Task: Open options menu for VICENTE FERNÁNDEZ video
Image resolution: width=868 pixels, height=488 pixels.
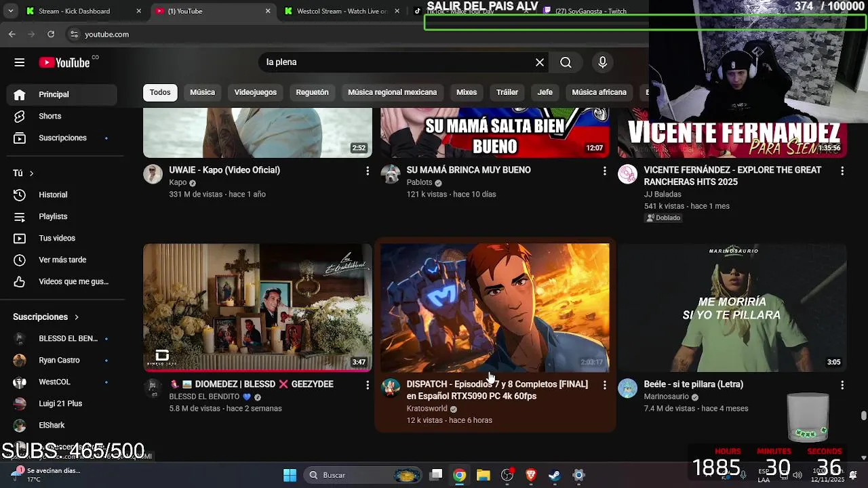Action: [842, 171]
